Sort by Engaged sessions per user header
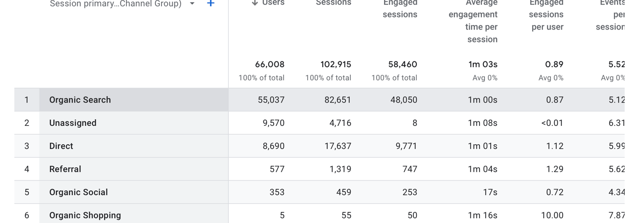This screenshot has width=644, height=223. click(546, 15)
